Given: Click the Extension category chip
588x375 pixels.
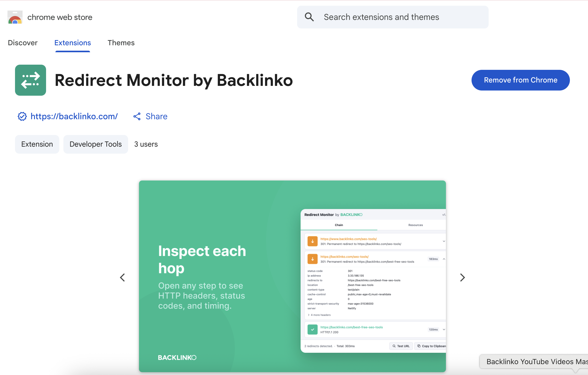Looking at the screenshot, I should [37, 144].
